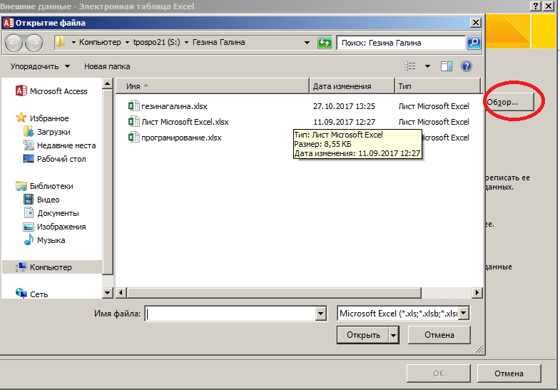
Task: Click the Сеть network icon
Action: [21, 294]
